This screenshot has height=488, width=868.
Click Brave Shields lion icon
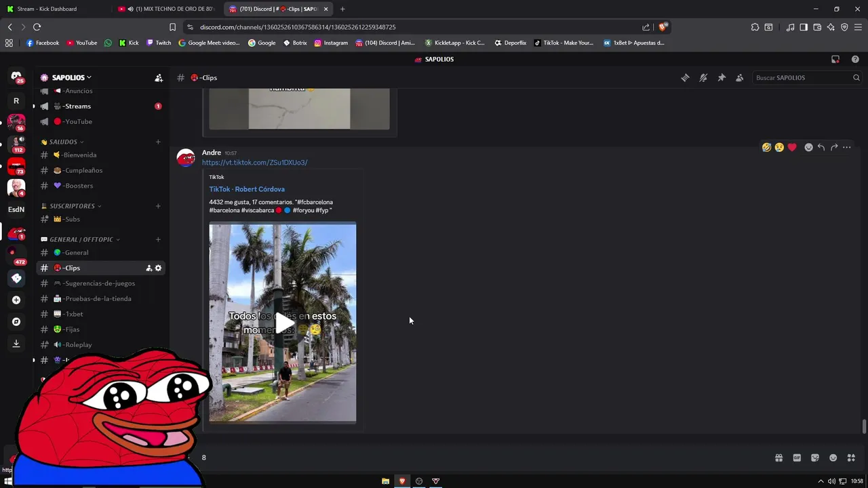pos(663,27)
